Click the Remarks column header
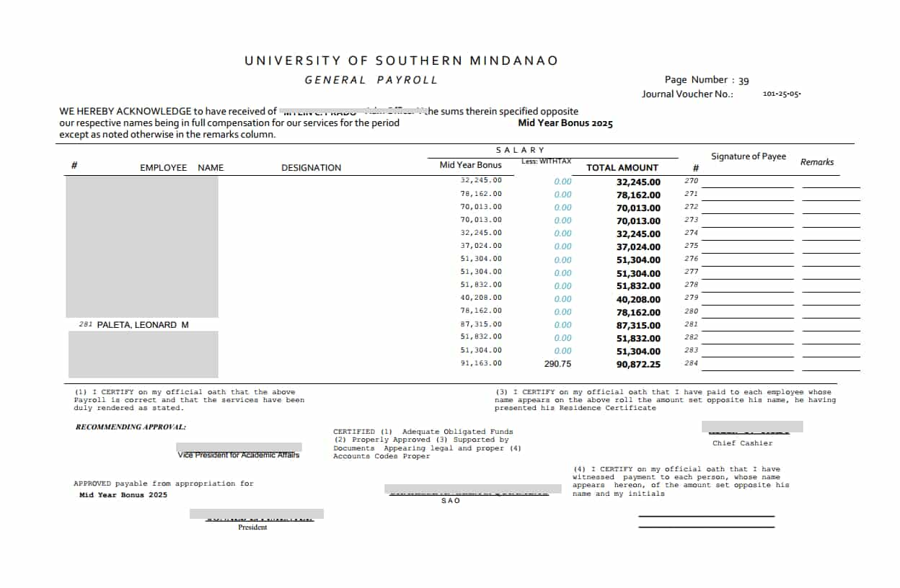The width and height of the screenshot is (900, 588). (817, 162)
